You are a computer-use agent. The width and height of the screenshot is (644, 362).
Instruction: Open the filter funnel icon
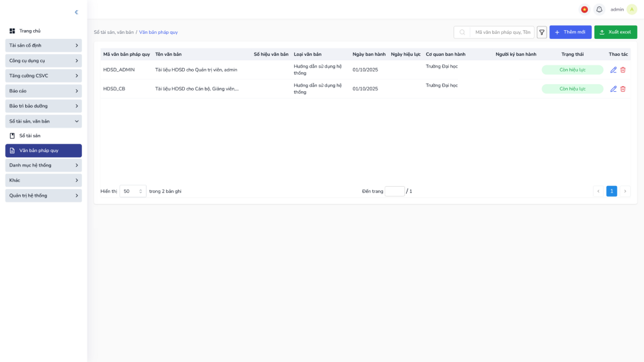point(541,32)
